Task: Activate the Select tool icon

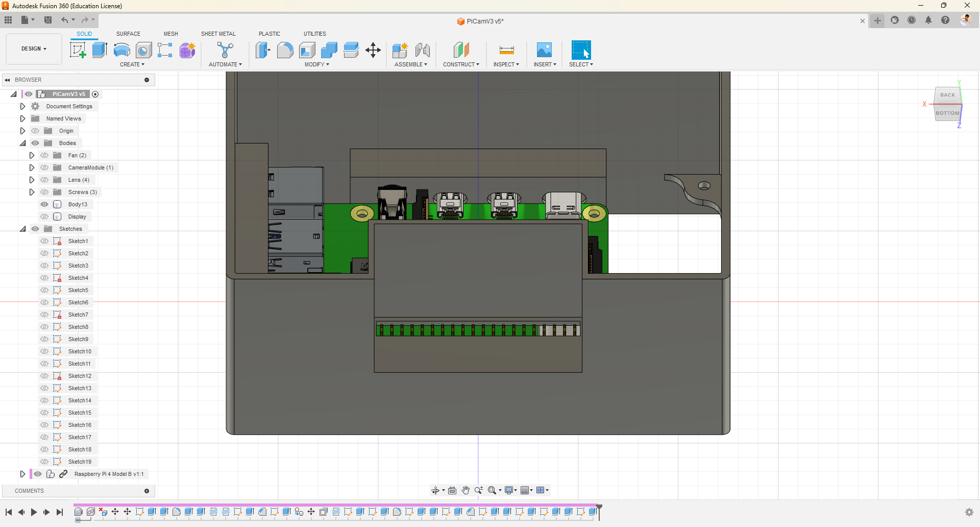Action: [x=581, y=50]
